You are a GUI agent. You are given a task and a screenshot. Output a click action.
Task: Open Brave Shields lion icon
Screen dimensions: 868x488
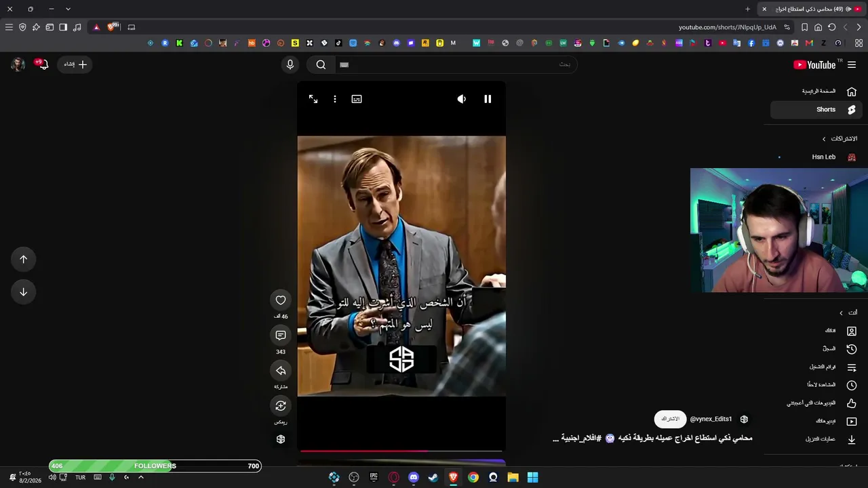click(x=113, y=27)
